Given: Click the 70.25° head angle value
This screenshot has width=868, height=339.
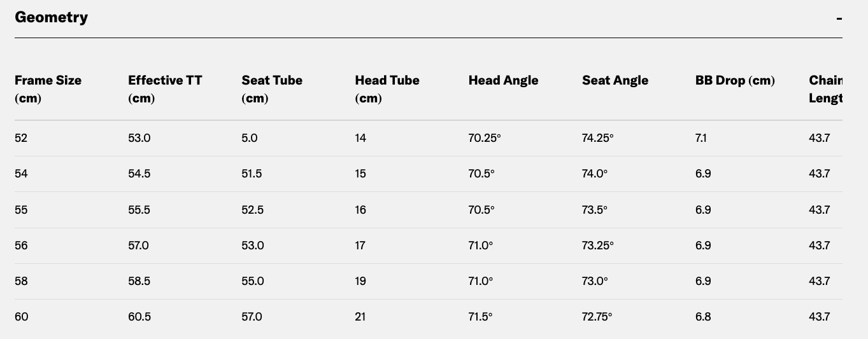Looking at the screenshot, I should 485,138.
